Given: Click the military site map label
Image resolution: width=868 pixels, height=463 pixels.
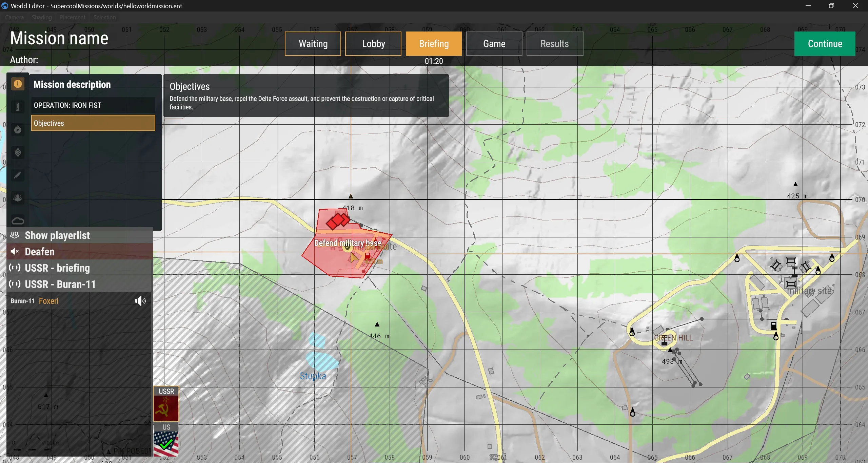Looking at the screenshot, I should pos(810,291).
